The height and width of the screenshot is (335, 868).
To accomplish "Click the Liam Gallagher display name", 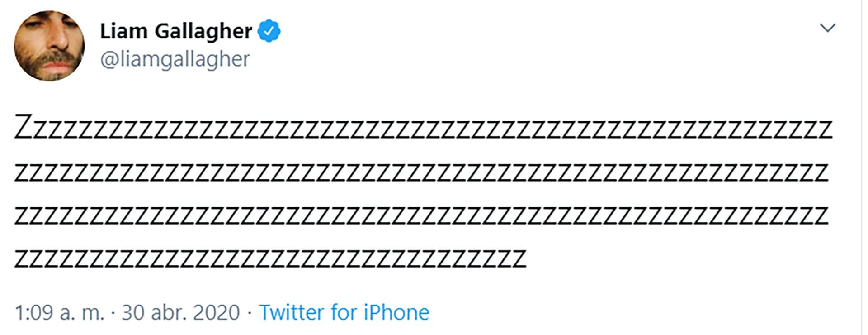I will pos(176,31).
